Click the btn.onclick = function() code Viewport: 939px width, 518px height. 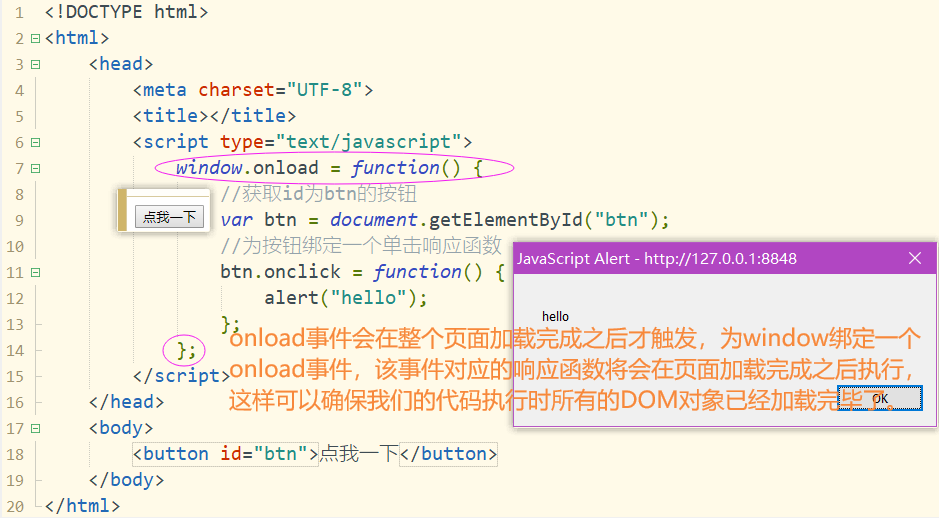(x=362, y=272)
